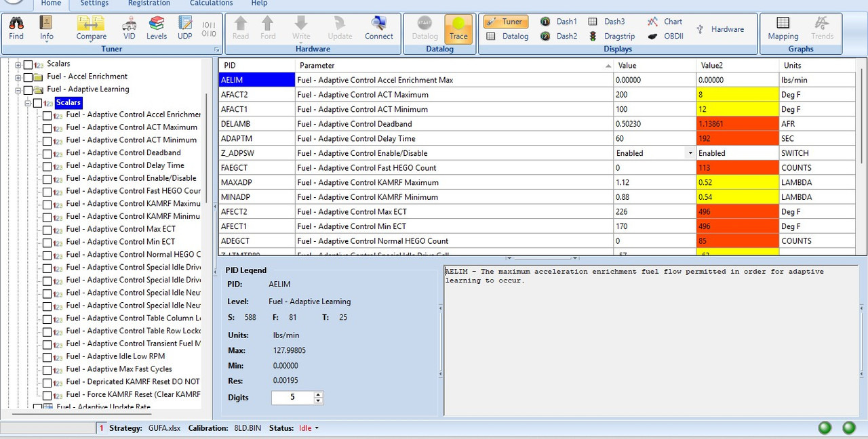Viewport: 868px width, 439px height.
Task: Check the Fuel - Accel Enrichment checkbox
Action: click(28, 77)
